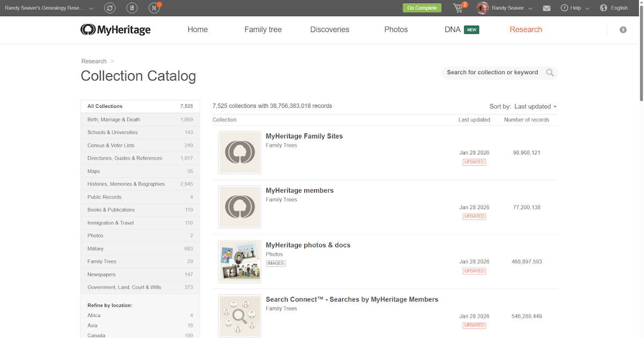Go to Home in navigation

[x=197, y=30]
